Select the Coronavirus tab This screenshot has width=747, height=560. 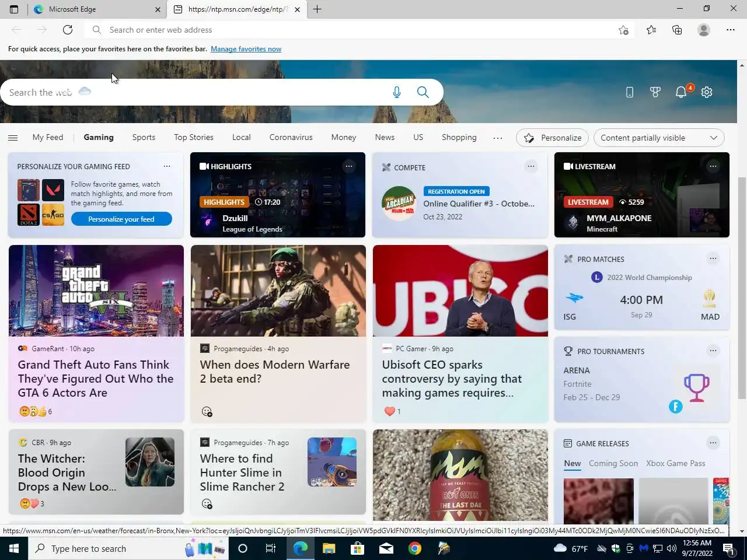pos(291,138)
